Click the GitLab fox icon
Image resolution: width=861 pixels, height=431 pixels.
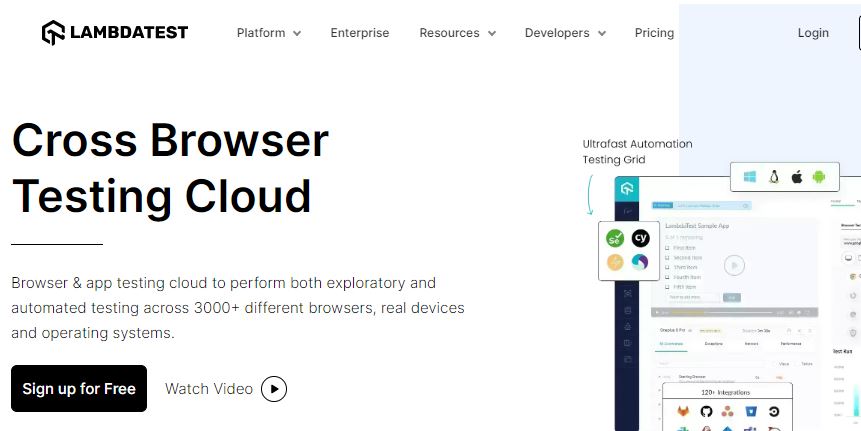coord(683,411)
